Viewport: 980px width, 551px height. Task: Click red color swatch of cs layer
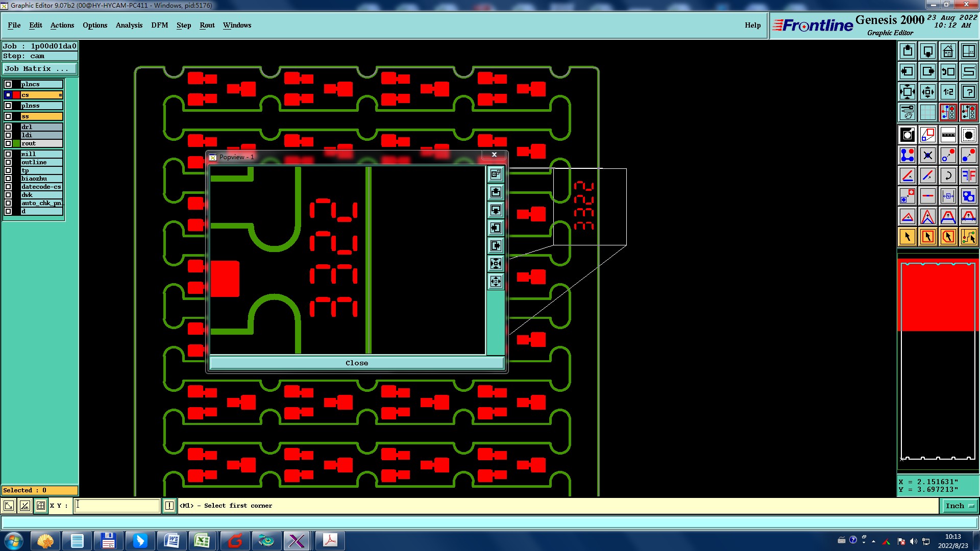(x=17, y=95)
